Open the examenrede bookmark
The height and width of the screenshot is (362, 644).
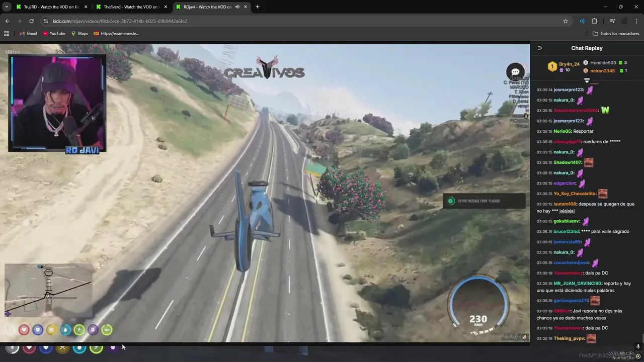[x=116, y=34]
